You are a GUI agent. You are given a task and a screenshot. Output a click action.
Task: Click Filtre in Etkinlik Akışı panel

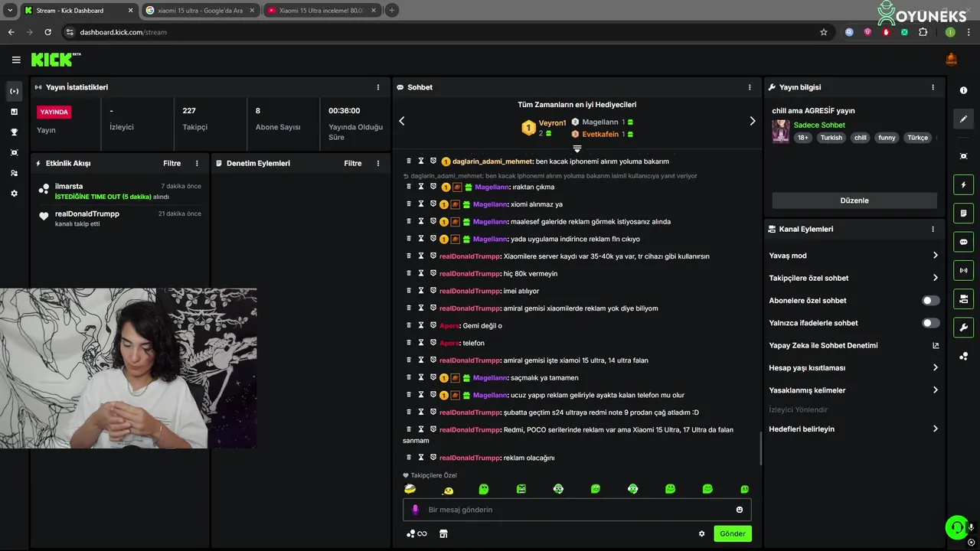click(171, 163)
